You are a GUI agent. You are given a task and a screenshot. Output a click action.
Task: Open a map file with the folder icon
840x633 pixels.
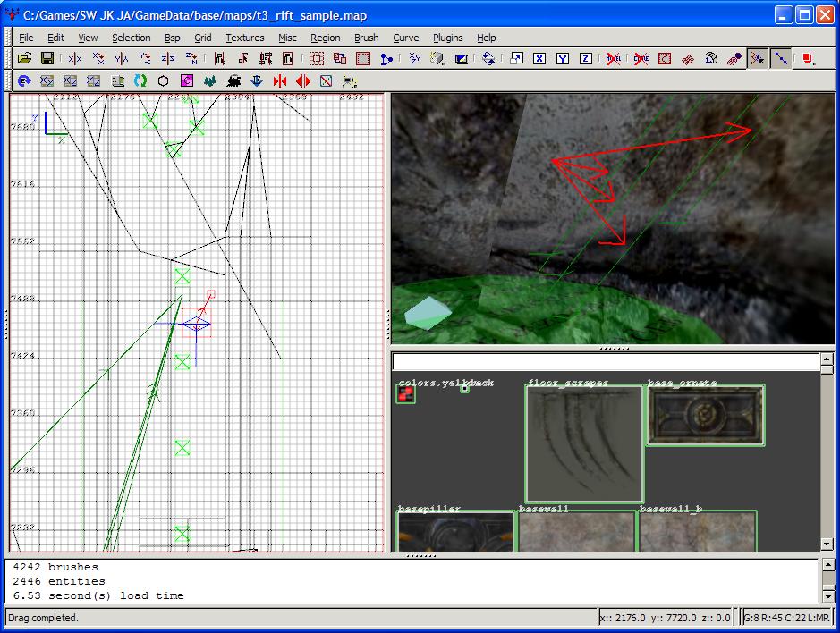click(x=24, y=58)
